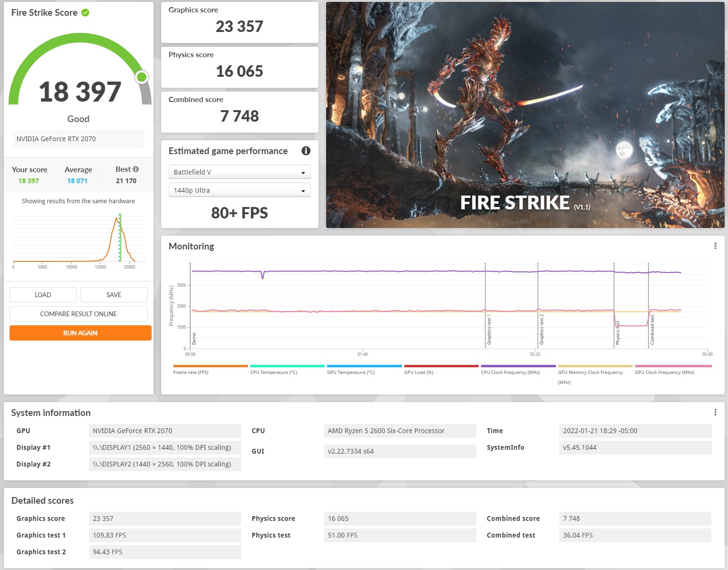Open the System information three-dot menu
The image size is (728, 570).
pos(715,413)
